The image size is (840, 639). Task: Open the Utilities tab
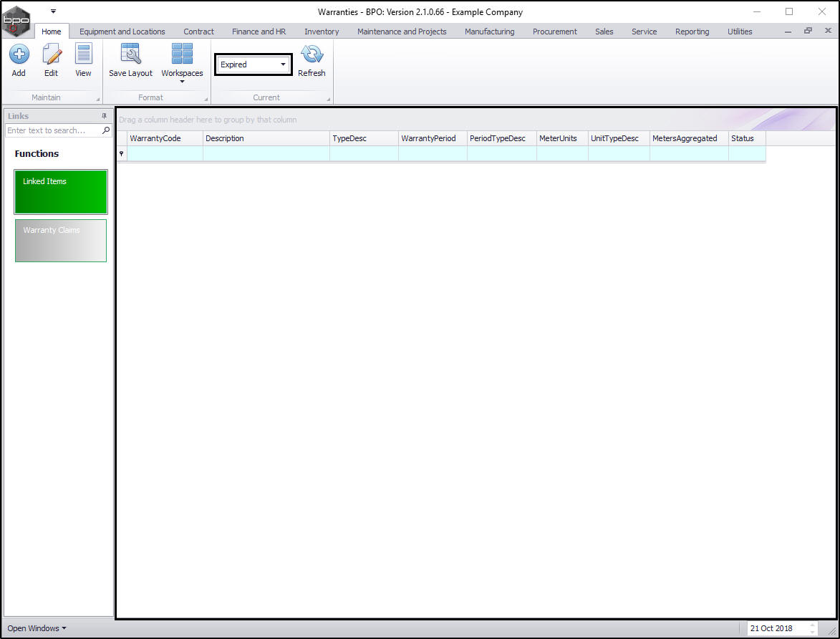(x=740, y=32)
